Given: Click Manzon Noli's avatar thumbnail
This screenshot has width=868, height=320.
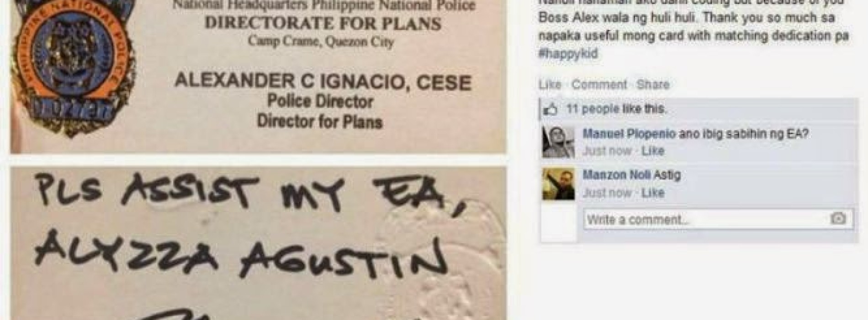Looking at the screenshot, I should (x=558, y=184).
